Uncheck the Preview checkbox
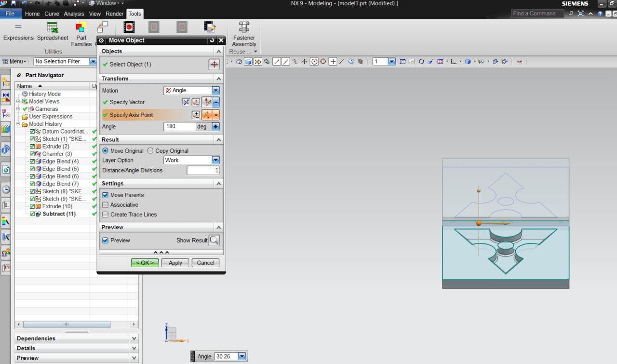 (106, 240)
